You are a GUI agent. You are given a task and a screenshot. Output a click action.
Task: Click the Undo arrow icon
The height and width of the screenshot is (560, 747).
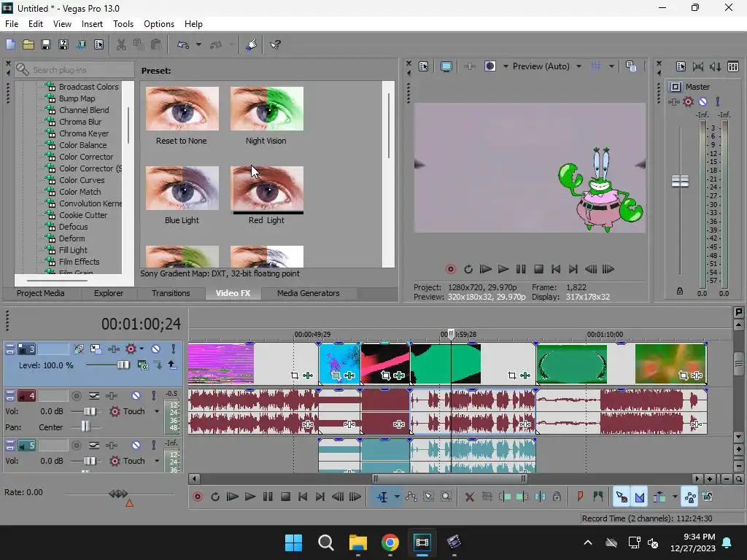click(183, 44)
